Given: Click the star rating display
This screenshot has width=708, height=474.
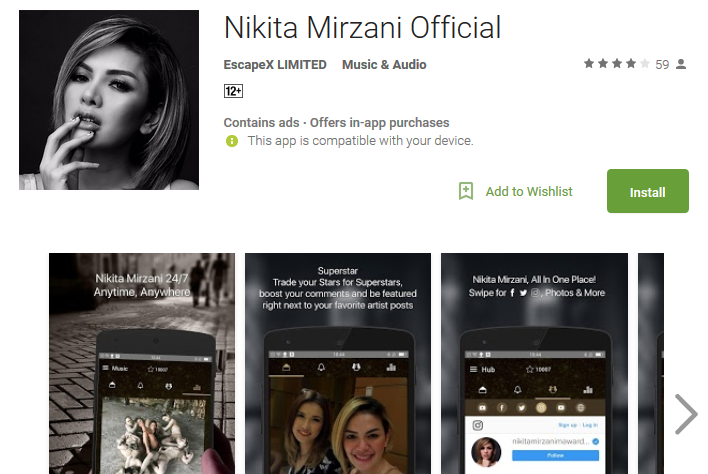Looking at the screenshot, I should coord(617,64).
